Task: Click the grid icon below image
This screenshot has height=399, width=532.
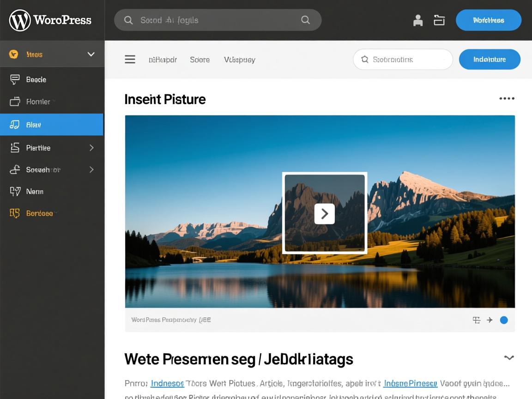Action: (477, 320)
